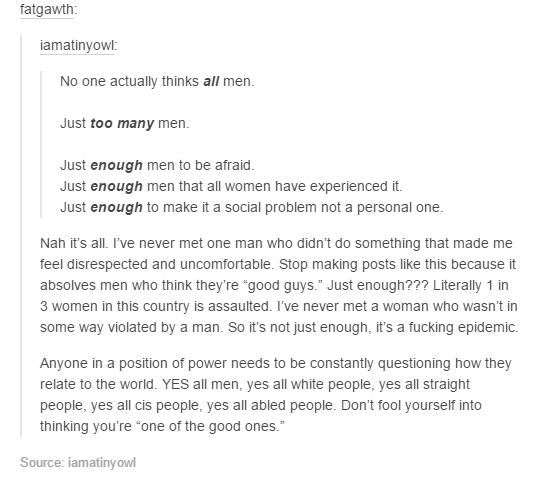Click the phrase "men that all women have experienced it"
Image resolution: width=540 pixels, height=480 pixels.
point(274,187)
